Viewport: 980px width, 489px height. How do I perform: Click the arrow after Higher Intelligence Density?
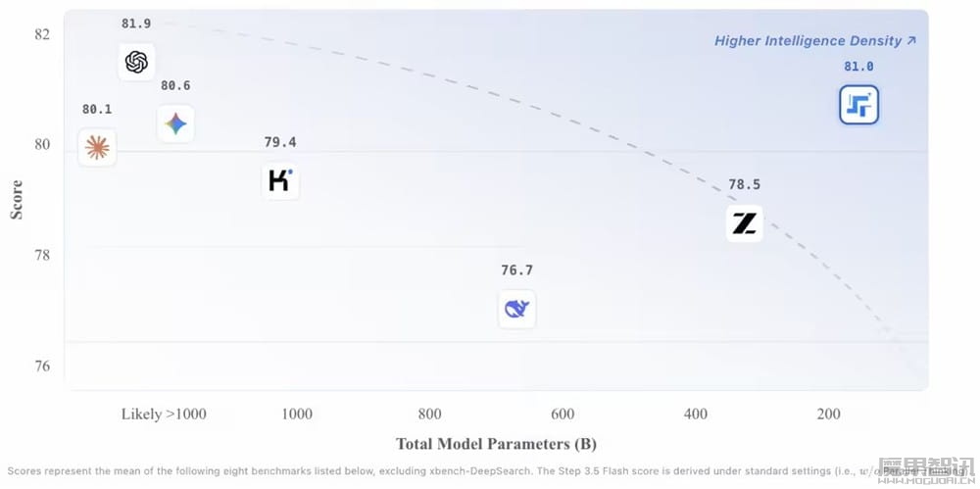pyautogui.click(x=911, y=41)
